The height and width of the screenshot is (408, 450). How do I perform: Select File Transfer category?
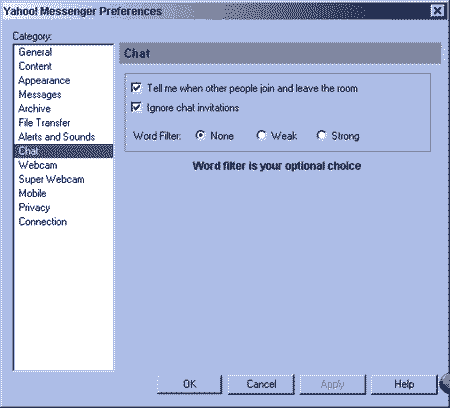pos(44,123)
